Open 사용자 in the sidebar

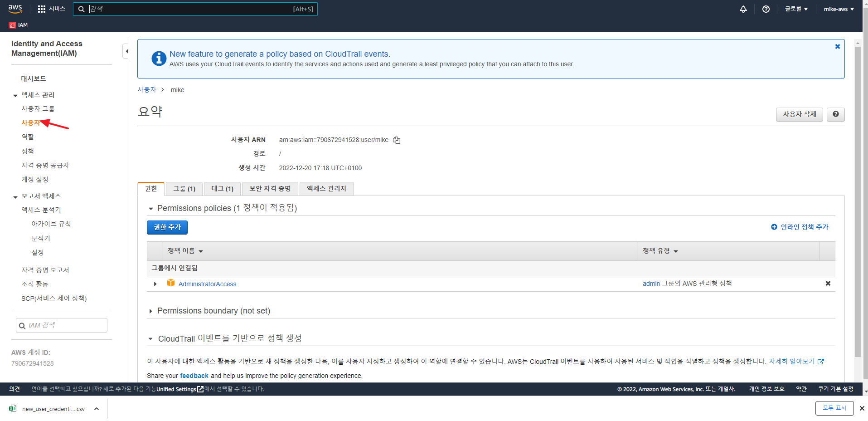point(31,122)
